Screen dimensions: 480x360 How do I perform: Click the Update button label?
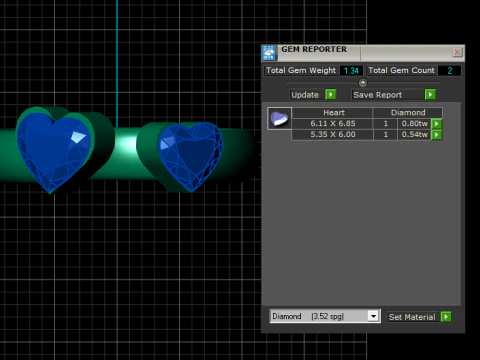pos(305,95)
